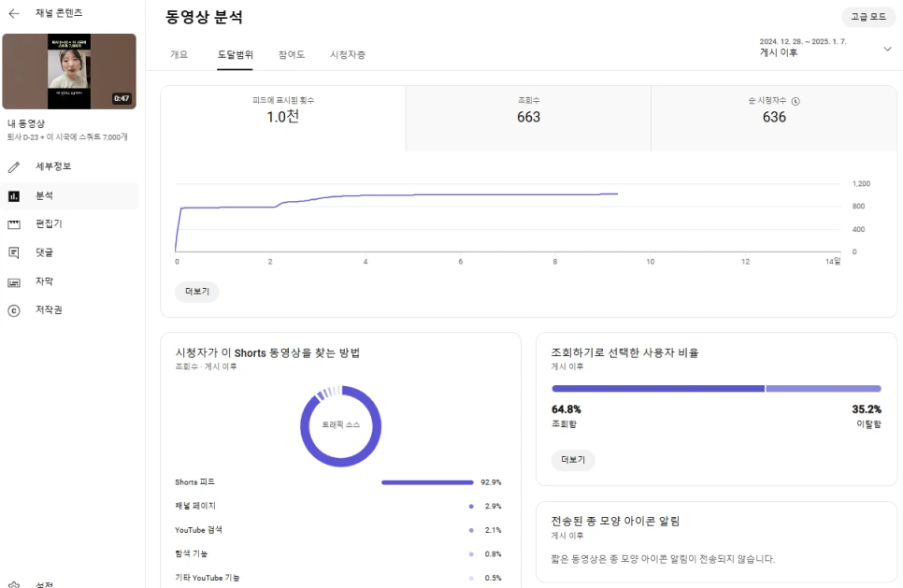Click the 64.8% 조회함 segment of the bar

point(658,389)
